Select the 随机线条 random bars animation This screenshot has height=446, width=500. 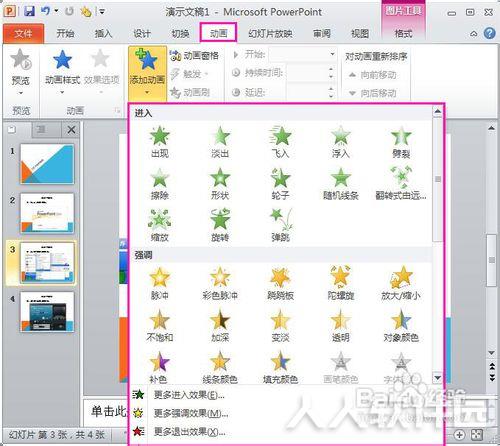[341, 184]
